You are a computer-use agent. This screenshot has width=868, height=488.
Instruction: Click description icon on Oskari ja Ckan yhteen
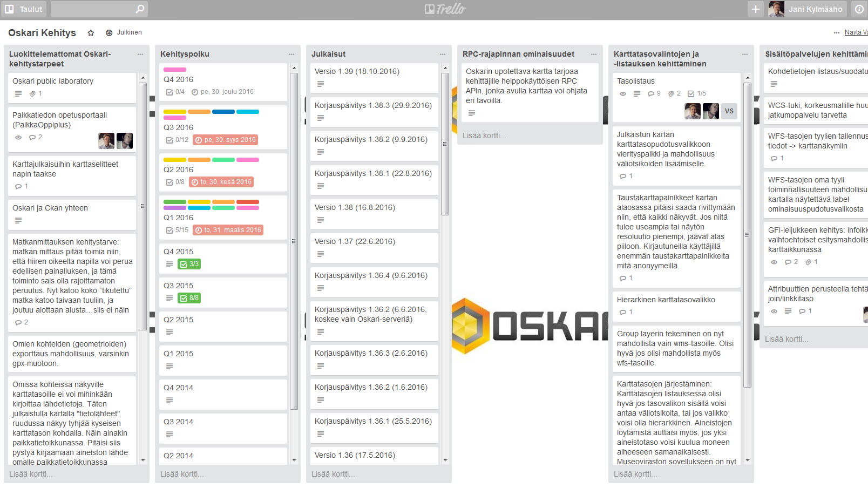[18, 220]
